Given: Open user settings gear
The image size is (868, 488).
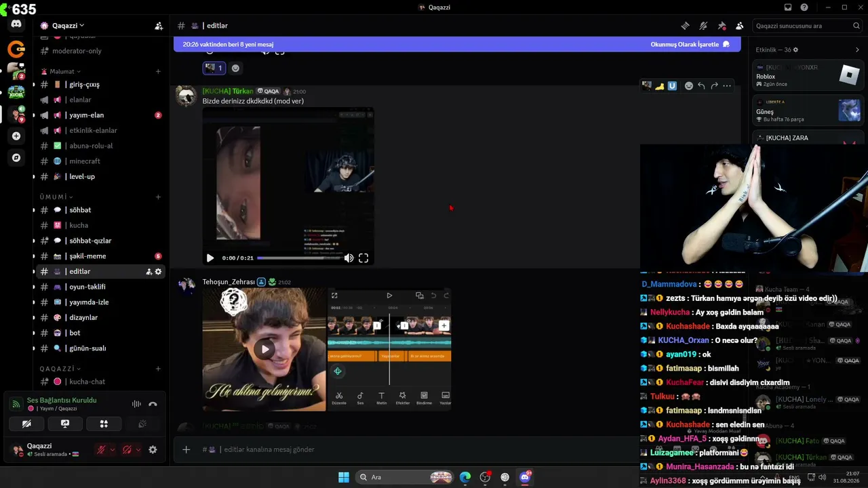Looking at the screenshot, I should [x=153, y=449].
